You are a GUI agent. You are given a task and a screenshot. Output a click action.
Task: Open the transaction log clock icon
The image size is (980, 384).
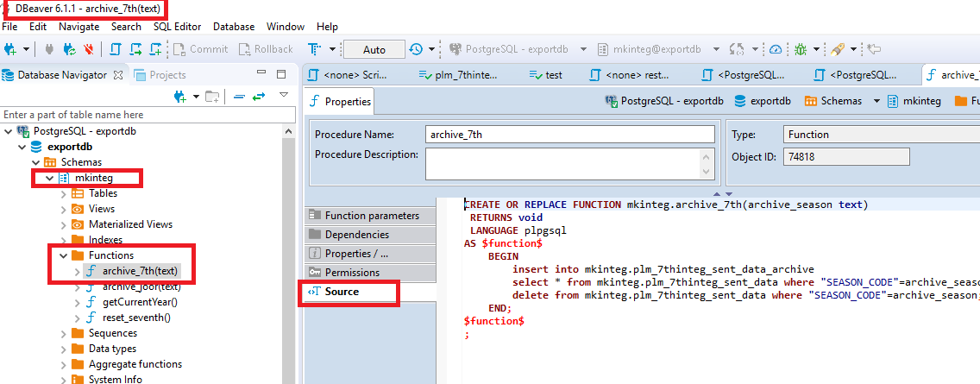[417, 49]
